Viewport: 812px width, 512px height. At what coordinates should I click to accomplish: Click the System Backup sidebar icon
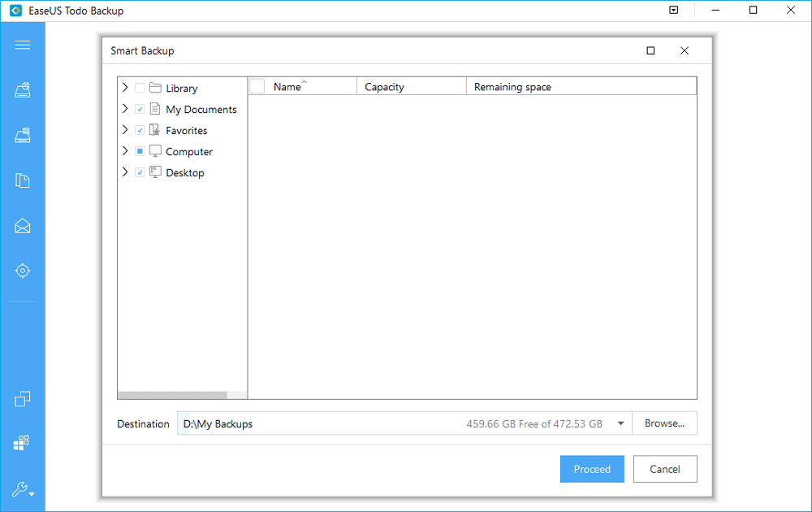click(x=22, y=135)
